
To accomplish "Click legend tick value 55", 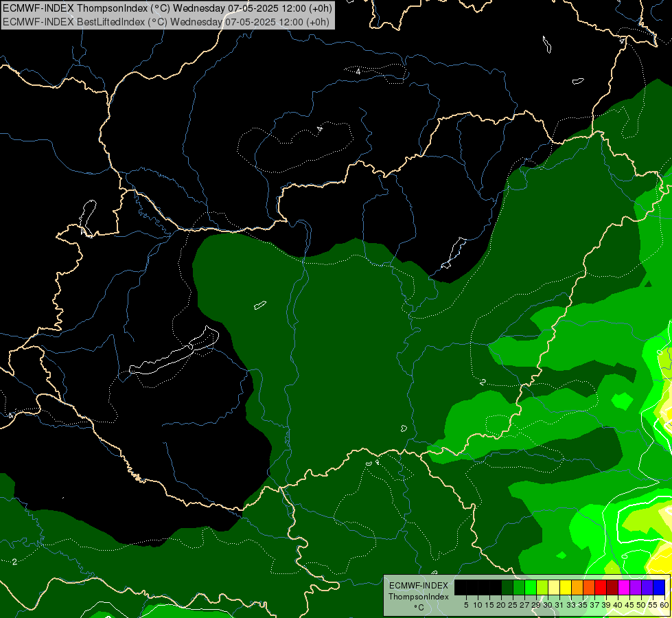I will pyautogui.click(x=653, y=605).
